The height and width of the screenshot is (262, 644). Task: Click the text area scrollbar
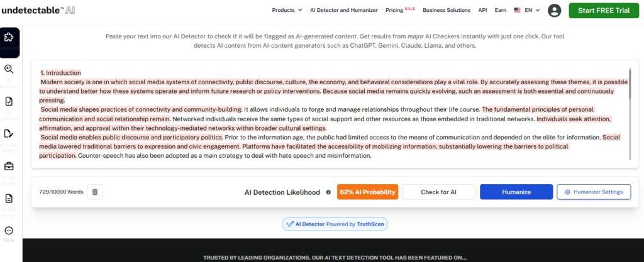[x=630, y=83]
